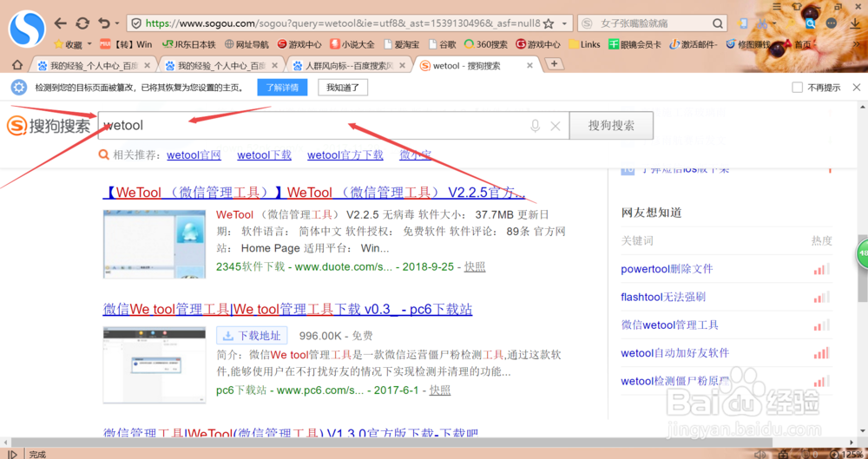Reload the current page

pyautogui.click(x=82, y=23)
